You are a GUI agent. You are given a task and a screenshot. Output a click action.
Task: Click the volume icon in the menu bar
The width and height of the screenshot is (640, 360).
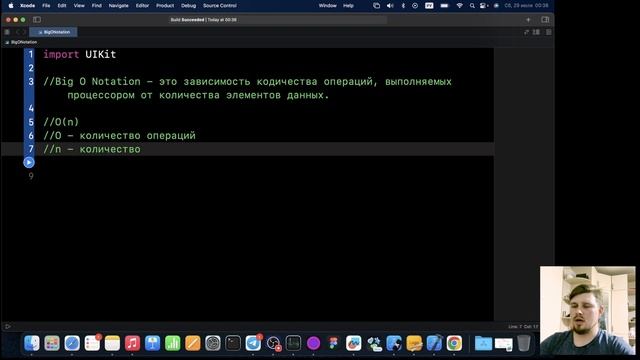[390, 6]
